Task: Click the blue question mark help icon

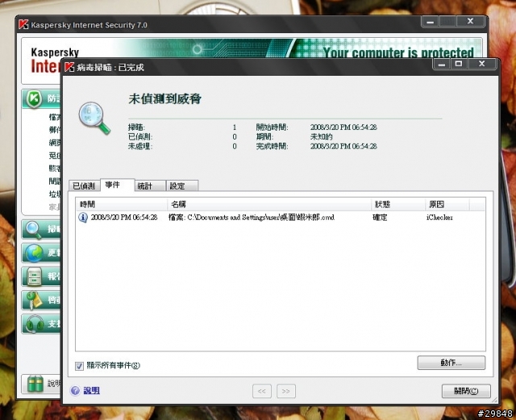Action: coord(75,390)
